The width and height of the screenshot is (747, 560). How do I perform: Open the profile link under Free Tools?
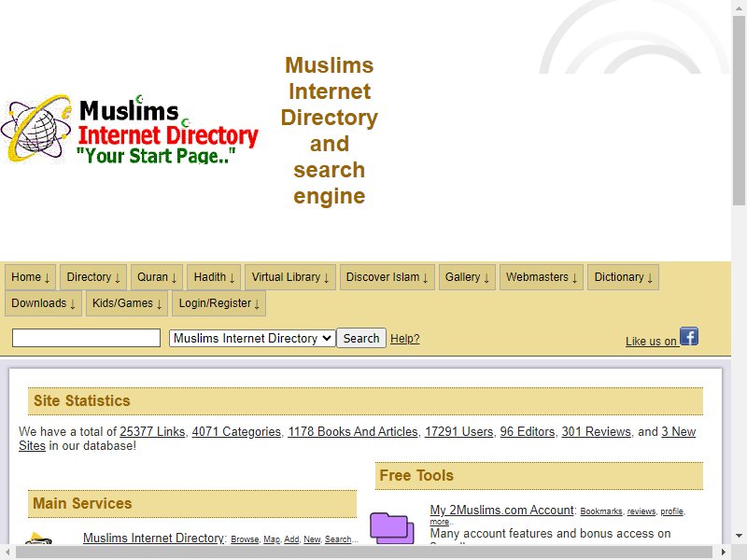[672, 511]
